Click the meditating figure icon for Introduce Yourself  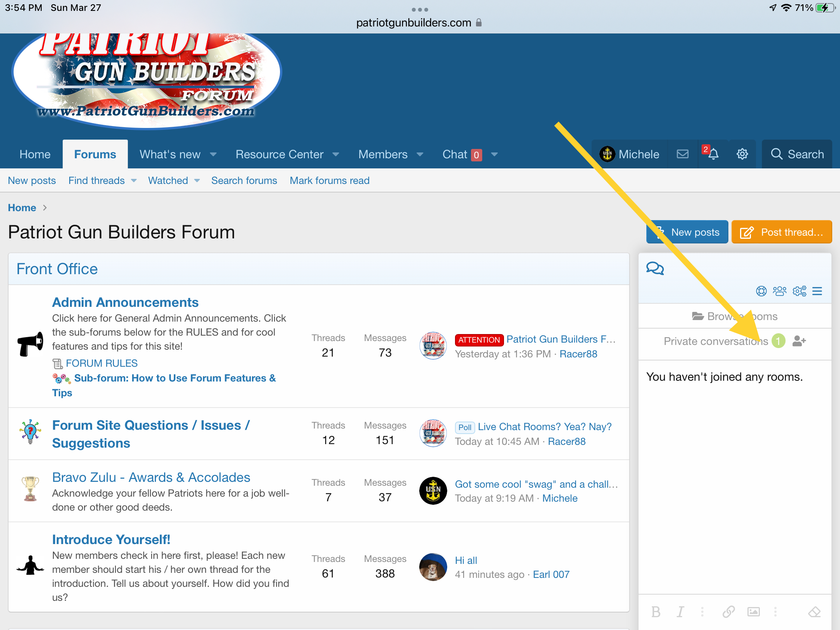click(30, 565)
